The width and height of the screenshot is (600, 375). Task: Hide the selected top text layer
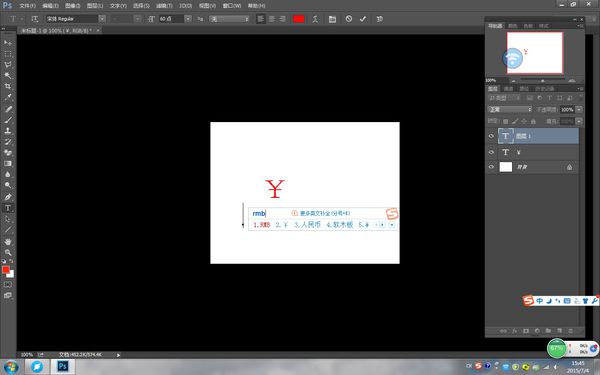tap(491, 136)
